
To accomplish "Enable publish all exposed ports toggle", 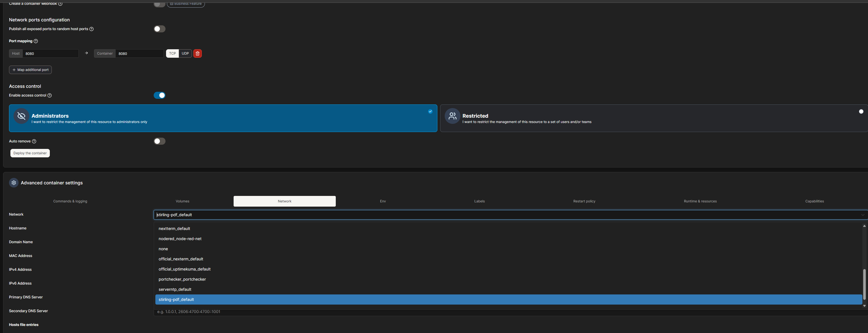I will 159,29.
